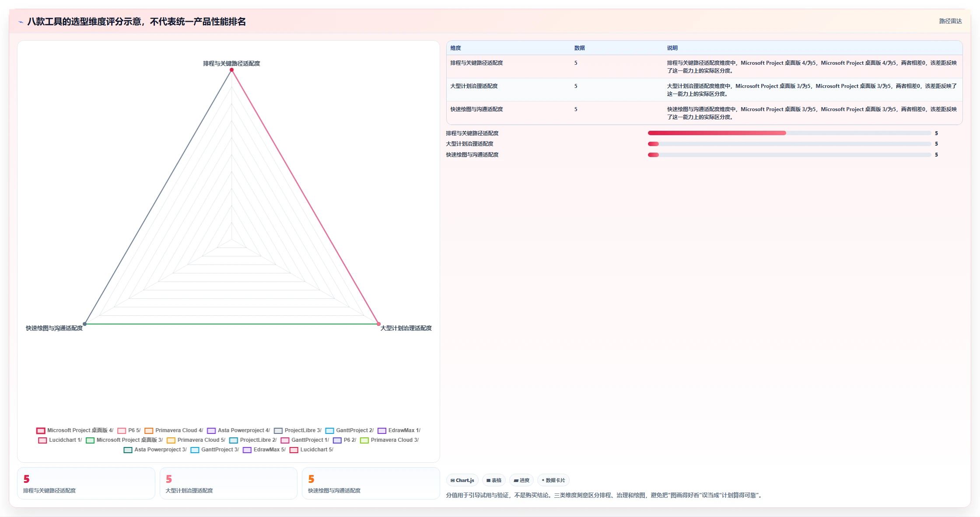This screenshot has height=517, width=980.
Task: Select the radar point at 排程与关键路径适配度 vertex
Action: 231,70
